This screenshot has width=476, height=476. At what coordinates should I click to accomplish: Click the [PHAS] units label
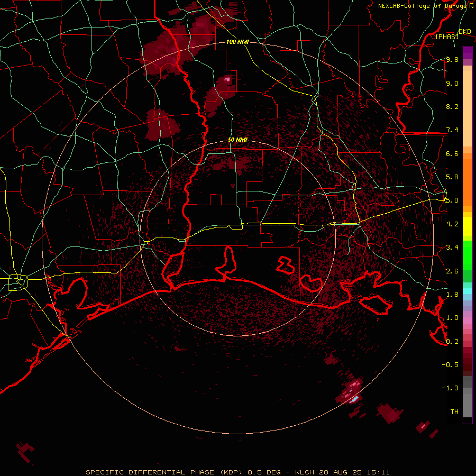click(447, 36)
